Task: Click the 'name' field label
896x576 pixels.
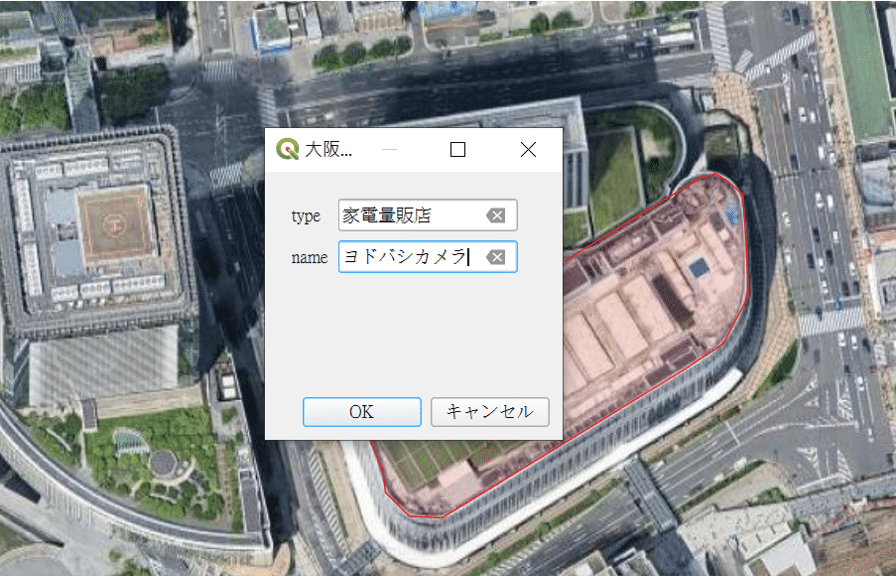Action: point(309,258)
